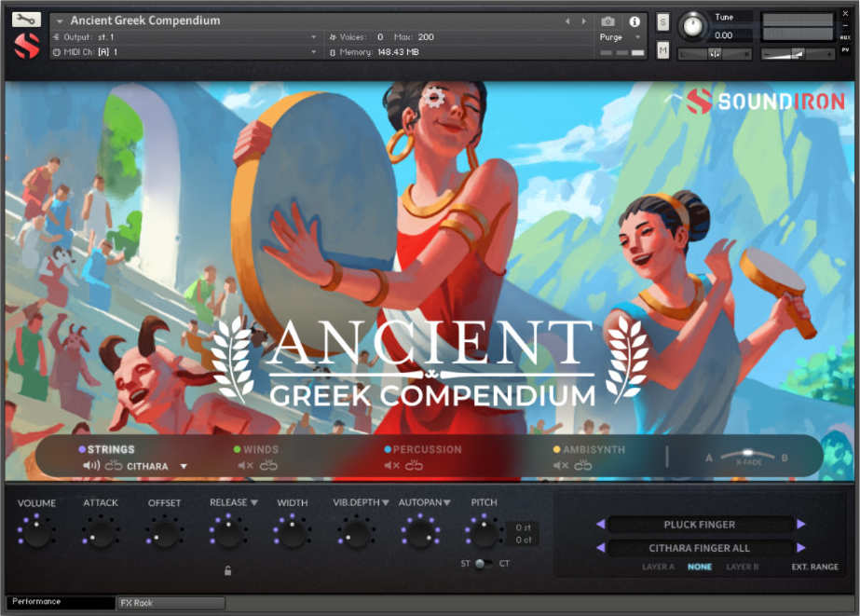Click the lock icon under the Release knob
Image resolution: width=860 pixels, height=616 pixels.
coord(228,569)
